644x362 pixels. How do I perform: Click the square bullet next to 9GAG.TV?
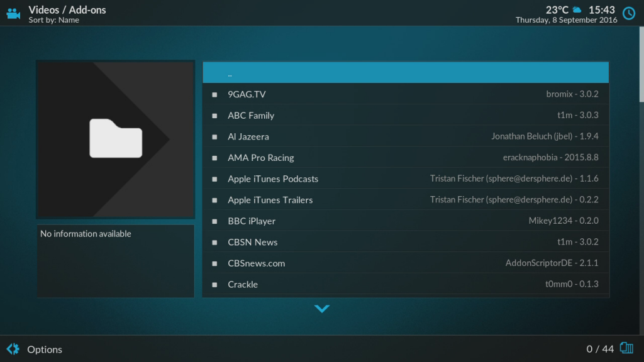point(214,95)
